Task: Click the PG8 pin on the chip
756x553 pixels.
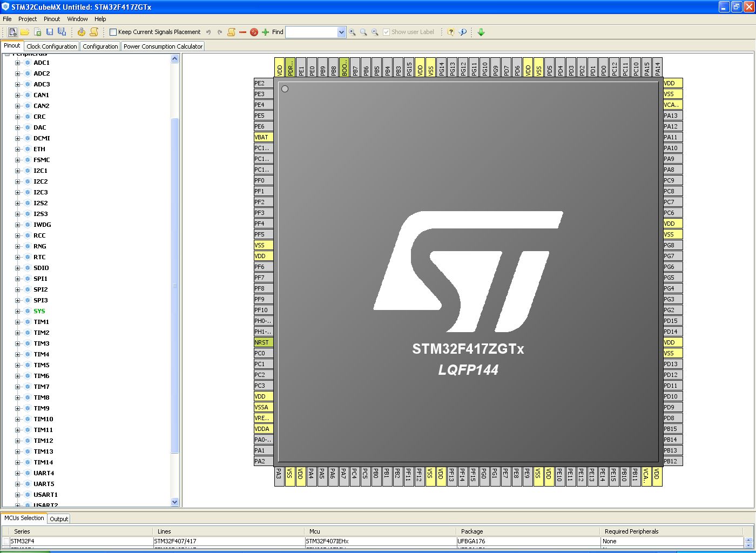Action: (673, 245)
